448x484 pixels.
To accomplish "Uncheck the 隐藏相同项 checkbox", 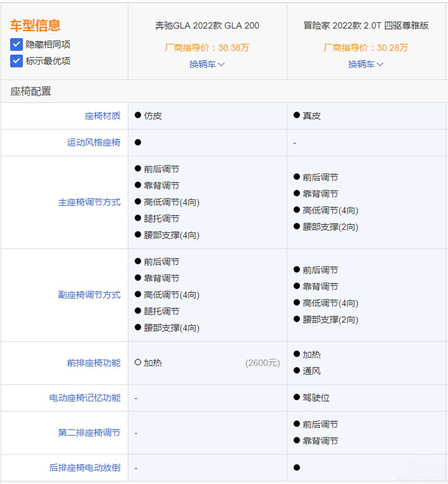I will 17,44.
